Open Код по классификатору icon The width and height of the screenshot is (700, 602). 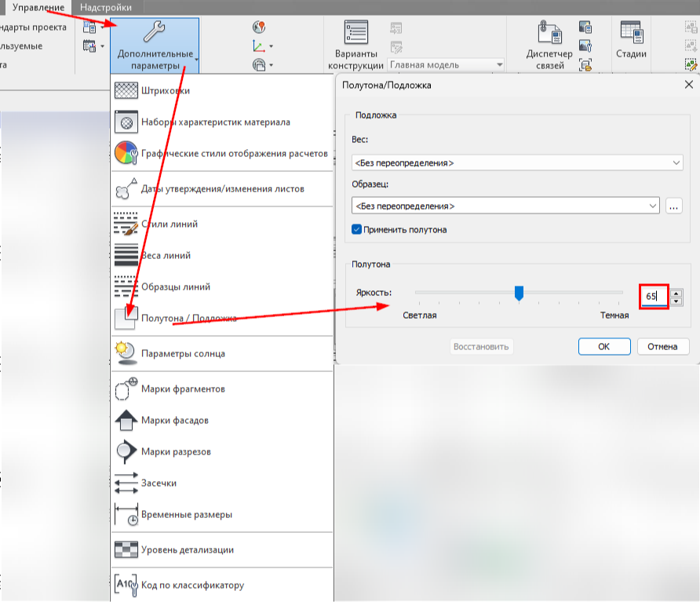(x=126, y=585)
